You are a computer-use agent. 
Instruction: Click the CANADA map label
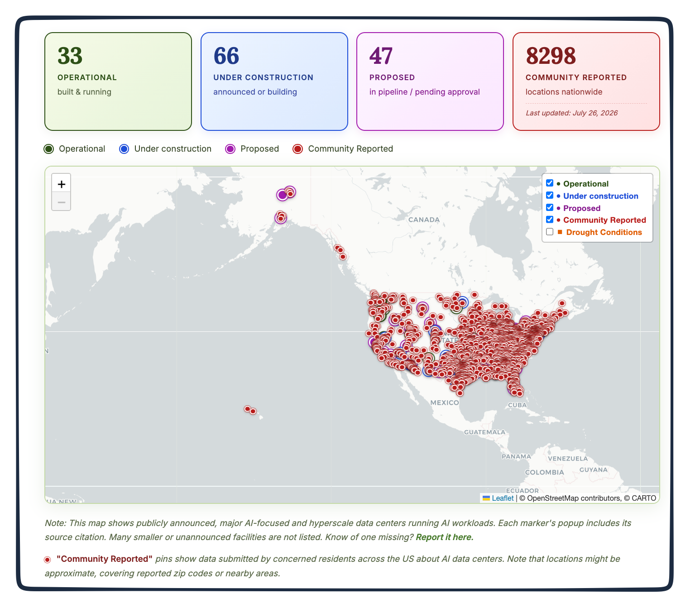(424, 220)
